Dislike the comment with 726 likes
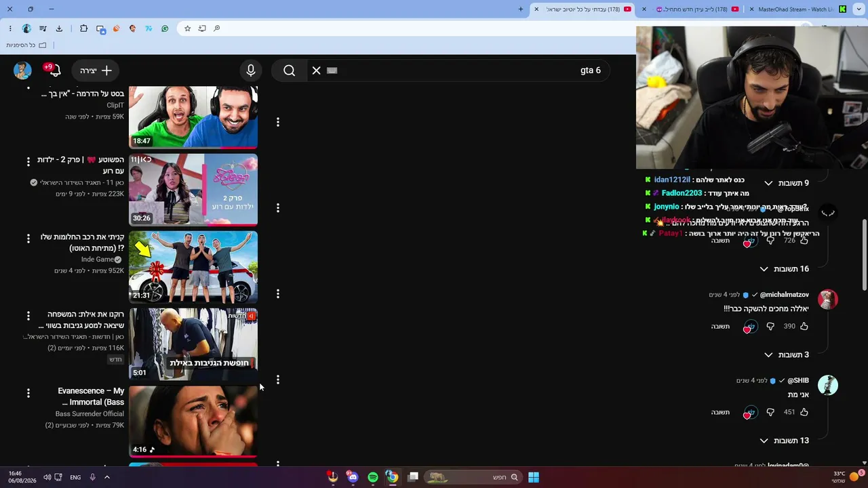 coord(770,241)
